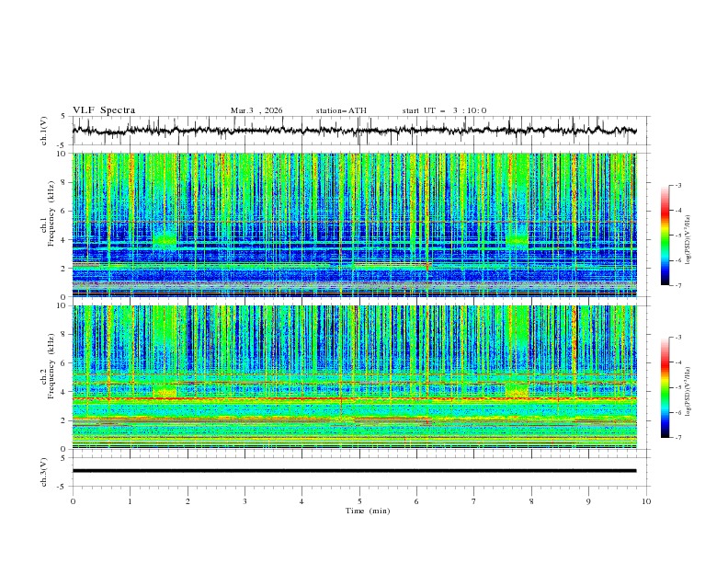Click the time axis tick label "0"
The image size is (728, 563).
pyautogui.click(x=73, y=501)
